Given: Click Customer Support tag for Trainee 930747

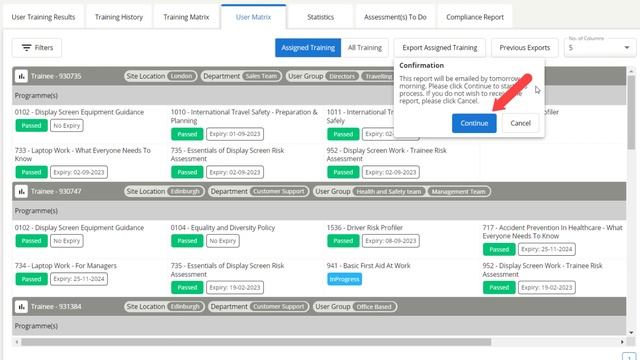Looking at the screenshot, I should [x=279, y=191].
